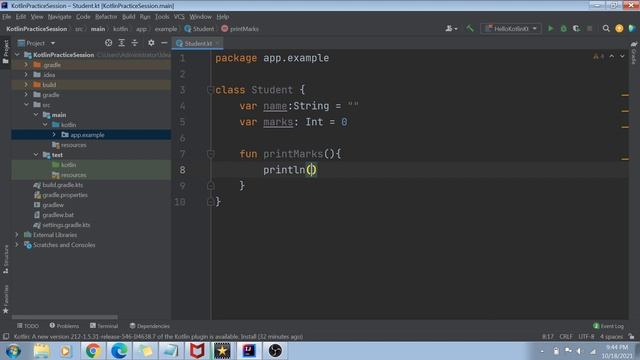Screen dimensions: 640x360
Task: Open the HelloKotlin run configuration dropdown
Action: point(511,29)
